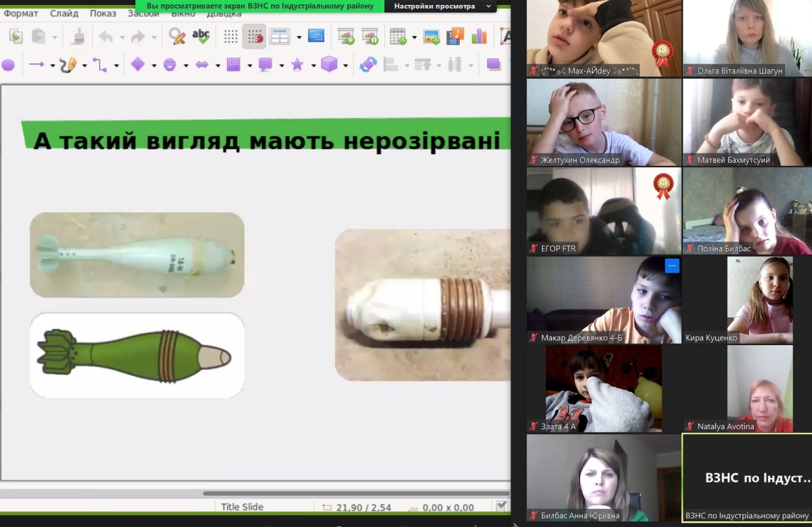Select the Clone Formatting paintbrush

coord(78,37)
